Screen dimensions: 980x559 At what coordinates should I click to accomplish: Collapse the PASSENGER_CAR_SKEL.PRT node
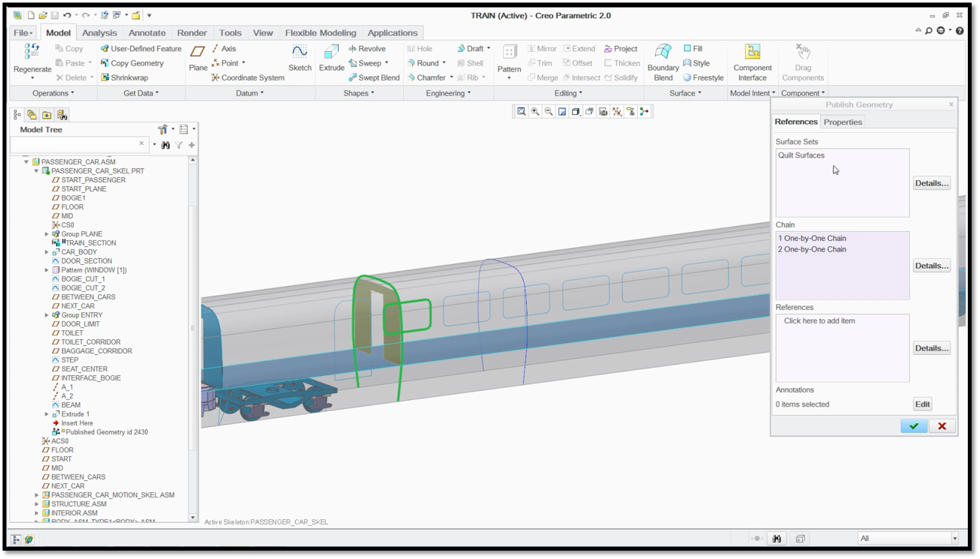(36, 171)
